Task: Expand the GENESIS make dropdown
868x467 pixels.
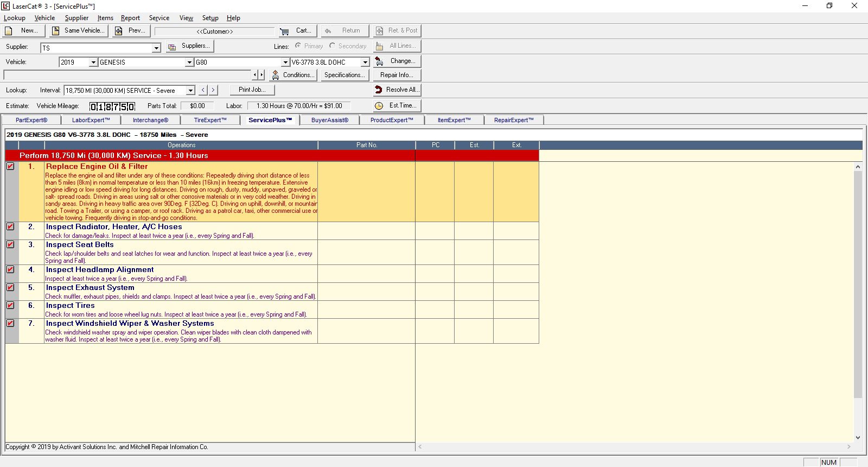Action: 189,62
